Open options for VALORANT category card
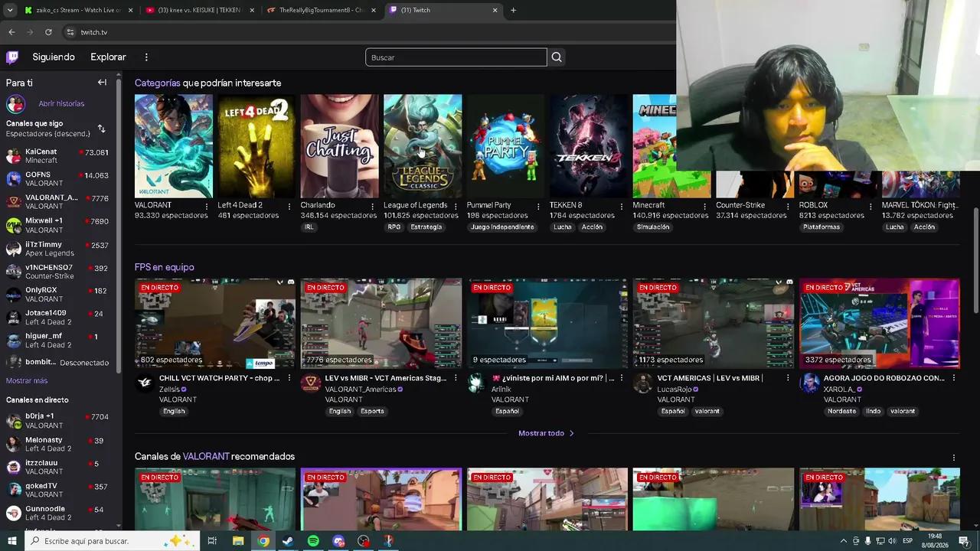This screenshot has width=980, height=551. coord(206,206)
